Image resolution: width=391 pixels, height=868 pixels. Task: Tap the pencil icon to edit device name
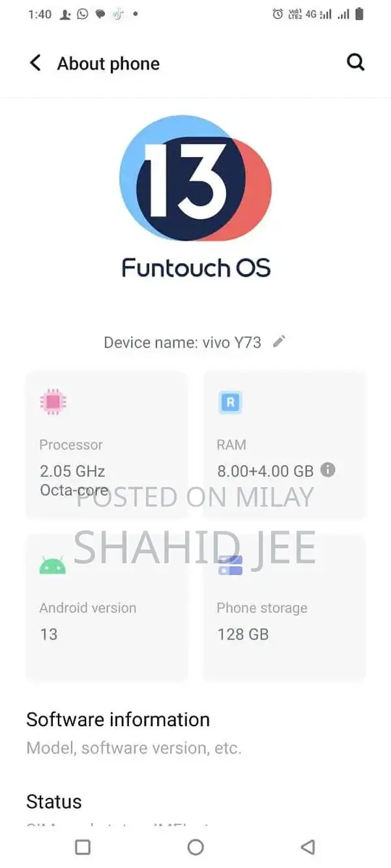(x=280, y=341)
